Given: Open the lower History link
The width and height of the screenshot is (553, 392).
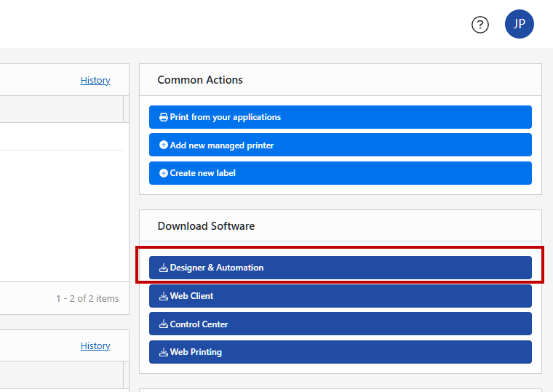Looking at the screenshot, I should [x=95, y=346].
